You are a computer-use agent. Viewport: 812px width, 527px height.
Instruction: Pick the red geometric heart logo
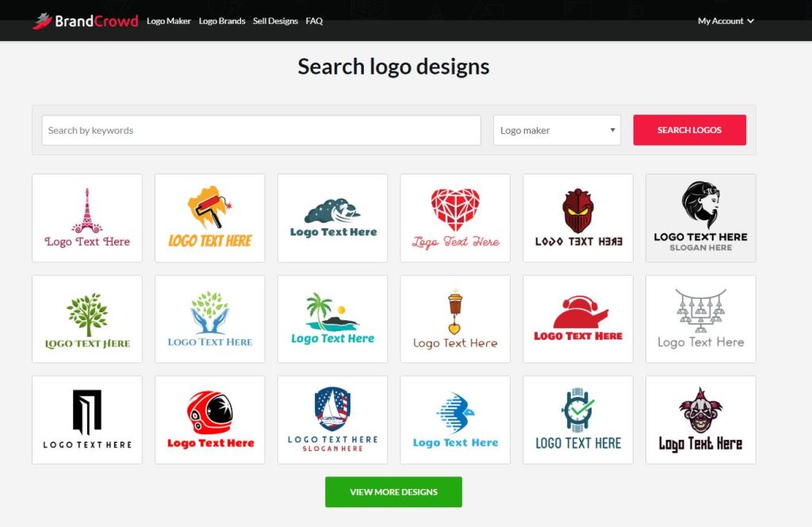[x=455, y=218]
